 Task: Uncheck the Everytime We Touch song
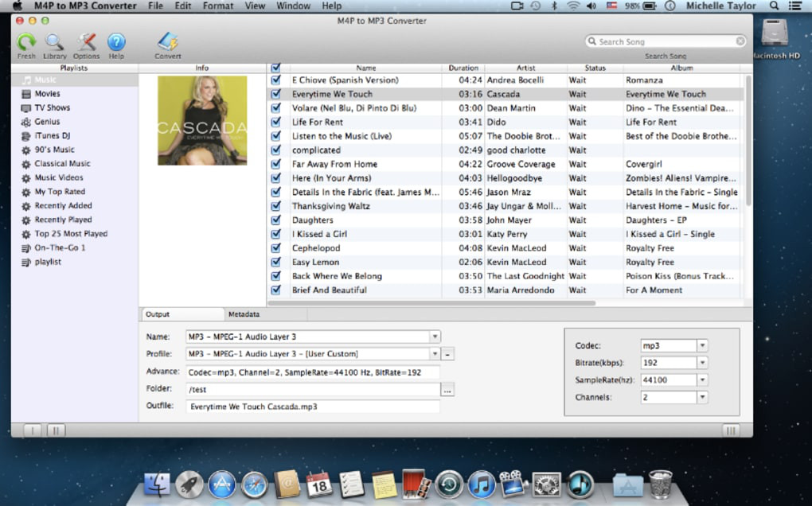click(x=276, y=94)
